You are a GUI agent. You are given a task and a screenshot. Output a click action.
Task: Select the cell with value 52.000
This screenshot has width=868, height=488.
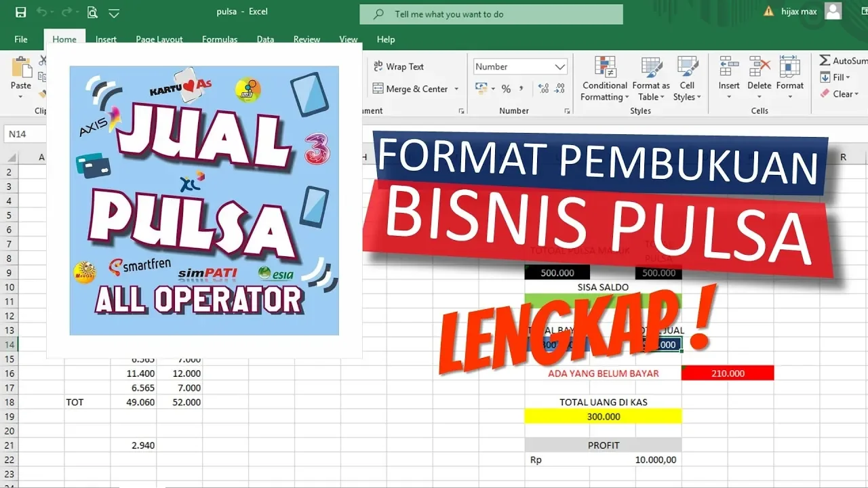[x=180, y=402]
